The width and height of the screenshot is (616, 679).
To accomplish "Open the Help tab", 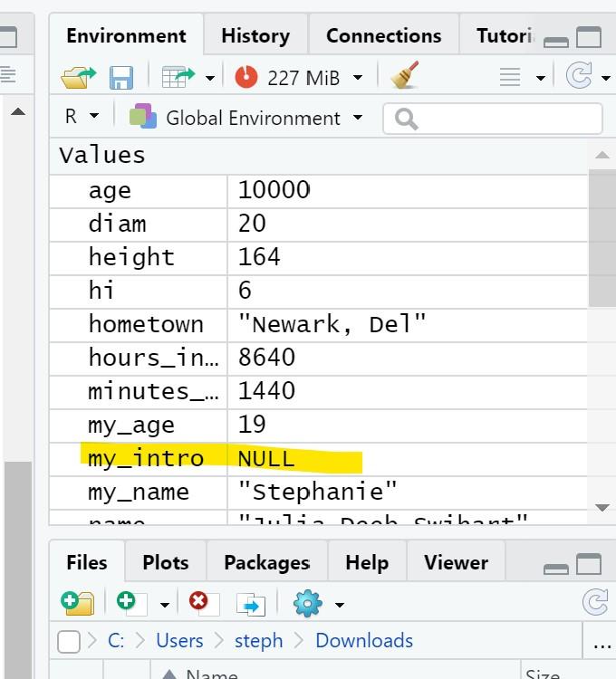I will tap(367, 562).
